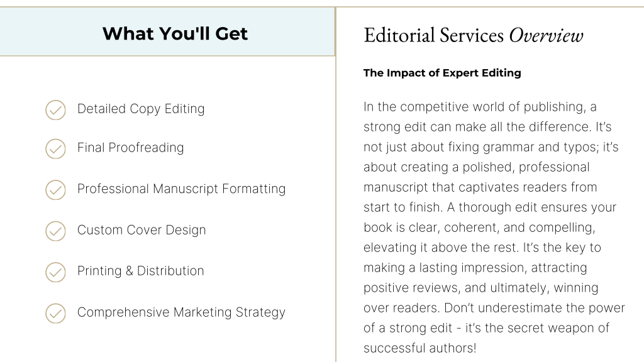Click the "Comprehensive Marketing Strategy" text
The image size is (644, 362).
click(181, 312)
